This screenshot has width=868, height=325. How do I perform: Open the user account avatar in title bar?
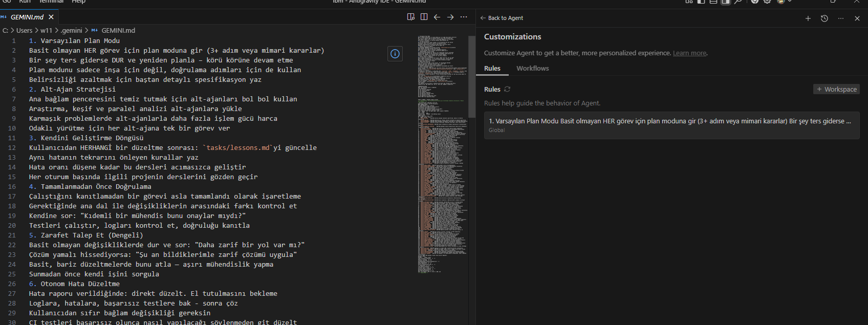780,2
